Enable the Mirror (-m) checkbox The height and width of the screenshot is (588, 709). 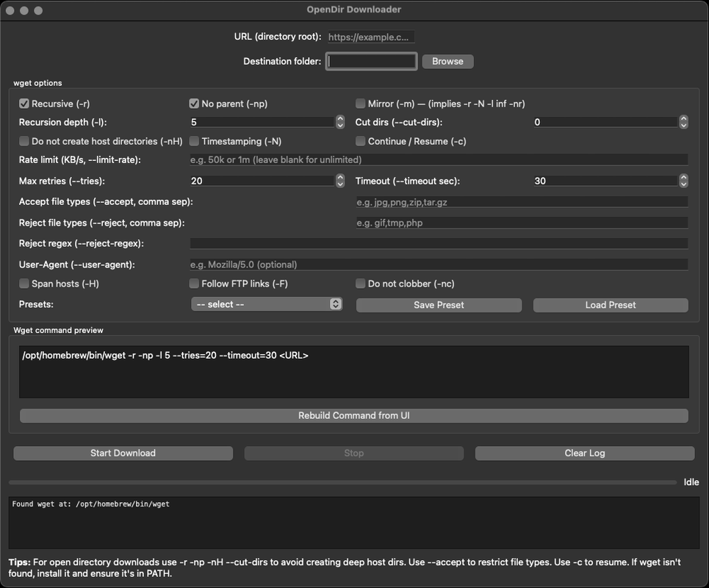(x=361, y=104)
